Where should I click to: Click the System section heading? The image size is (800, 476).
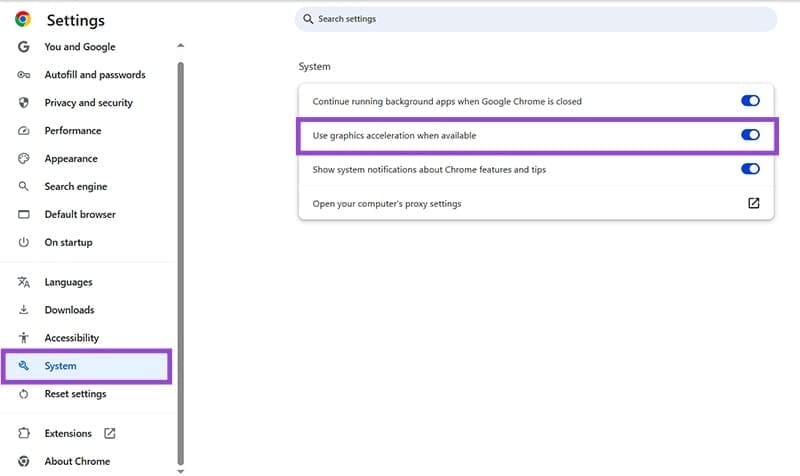coord(314,66)
